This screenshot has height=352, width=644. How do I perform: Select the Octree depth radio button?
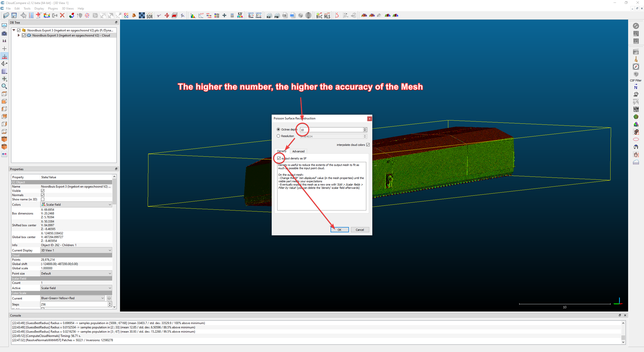coord(278,129)
